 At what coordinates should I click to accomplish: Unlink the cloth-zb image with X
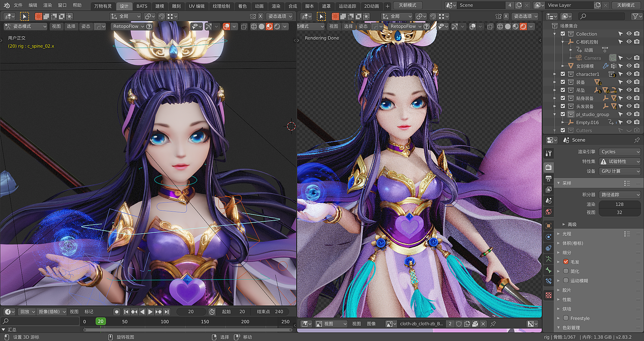[x=483, y=324]
